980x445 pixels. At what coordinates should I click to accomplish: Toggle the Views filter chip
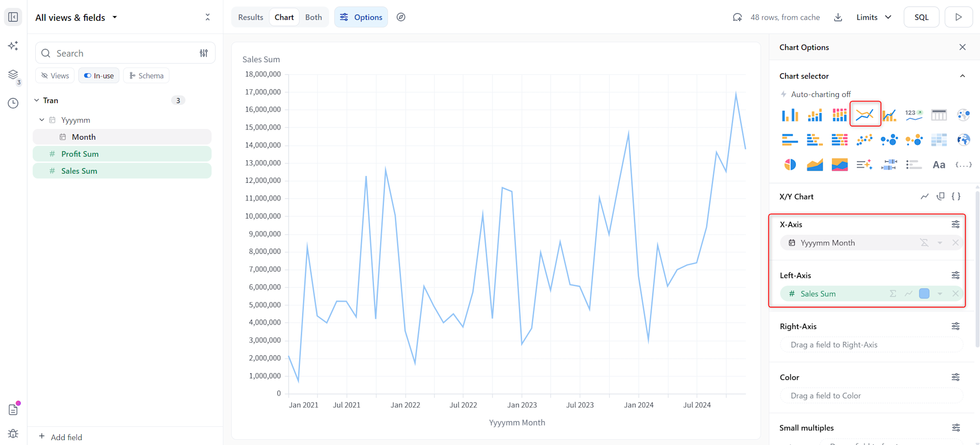[55, 75]
